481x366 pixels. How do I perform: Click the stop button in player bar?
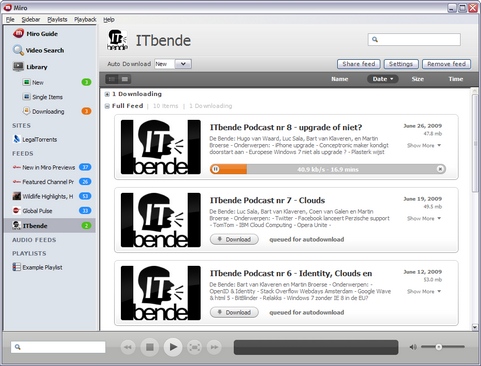(x=150, y=347)
